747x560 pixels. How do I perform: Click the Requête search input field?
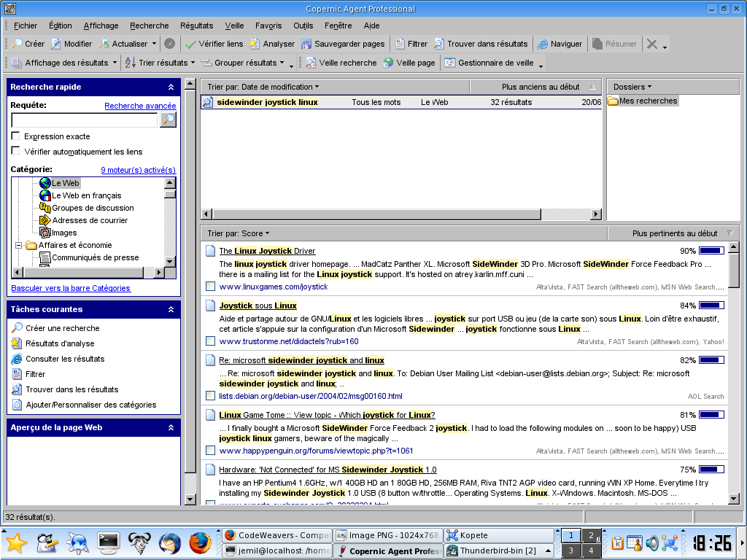85,120
